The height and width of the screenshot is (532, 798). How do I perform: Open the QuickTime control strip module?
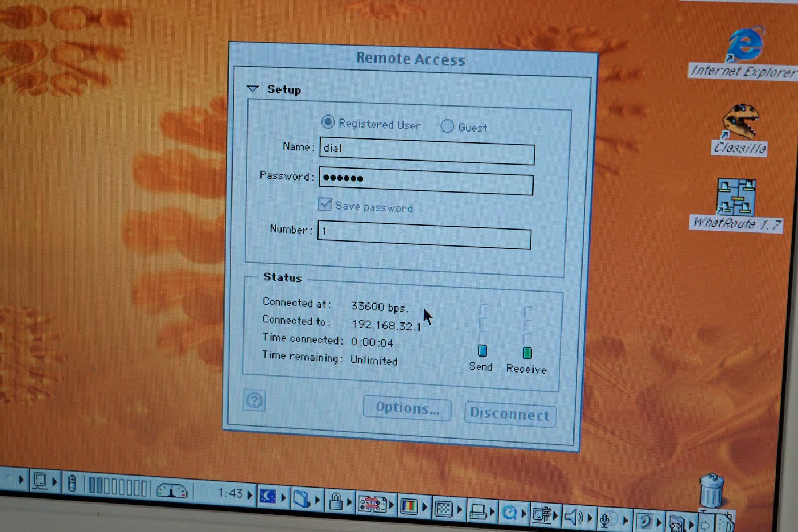point(509,513)
